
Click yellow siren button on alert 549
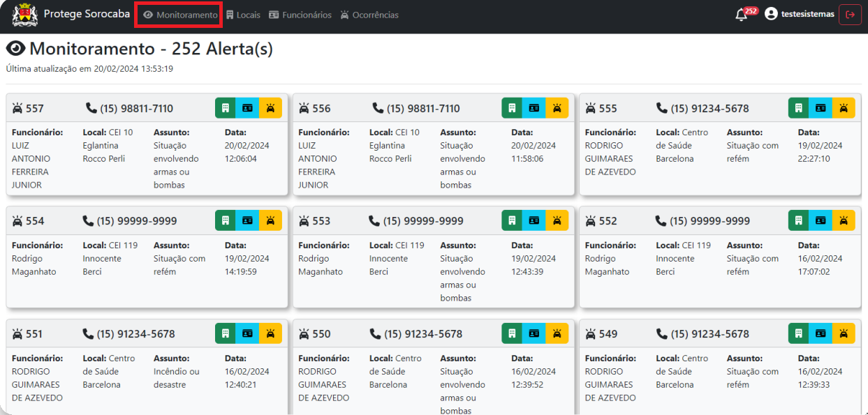(x=844, y=333)
